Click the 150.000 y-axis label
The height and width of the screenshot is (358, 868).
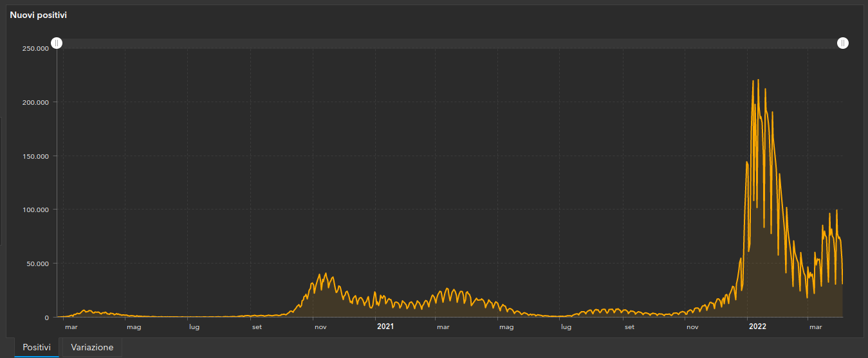click(x=36, y=156)
